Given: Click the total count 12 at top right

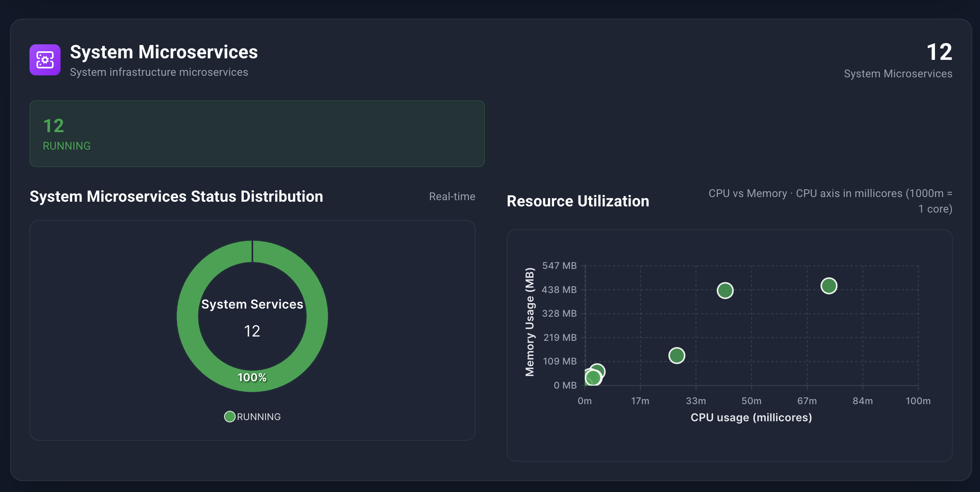Looking at the screenshot, I should click(x=939, y=52).
